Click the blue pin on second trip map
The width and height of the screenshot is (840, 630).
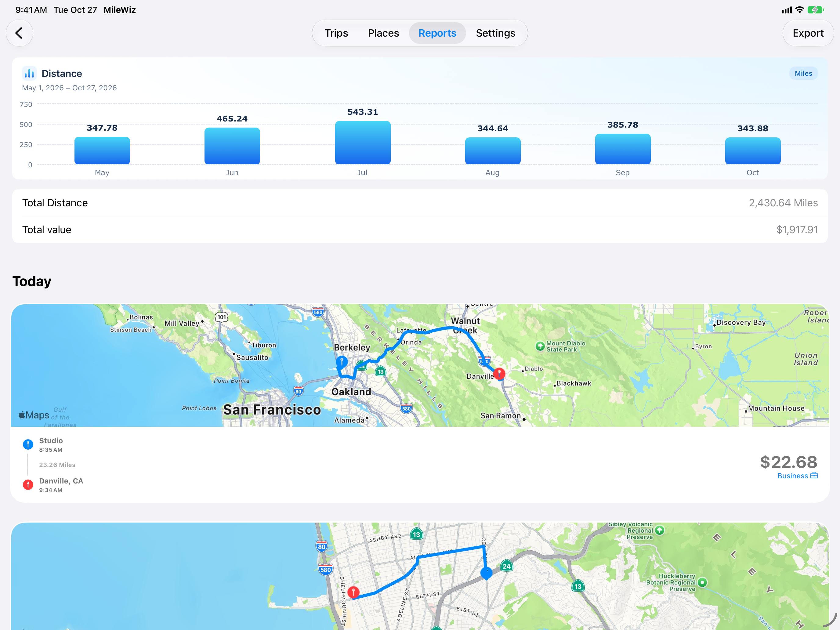pos(486,573)
